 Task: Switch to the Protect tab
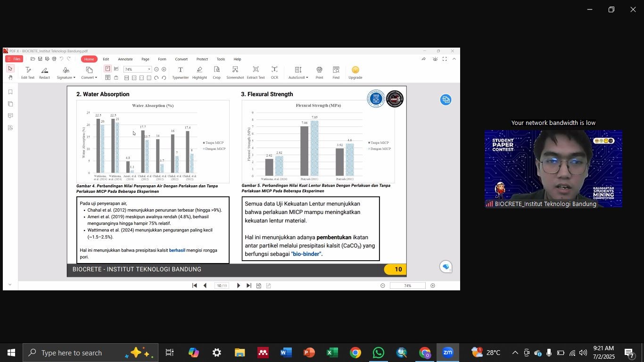[x=202, y=59]
